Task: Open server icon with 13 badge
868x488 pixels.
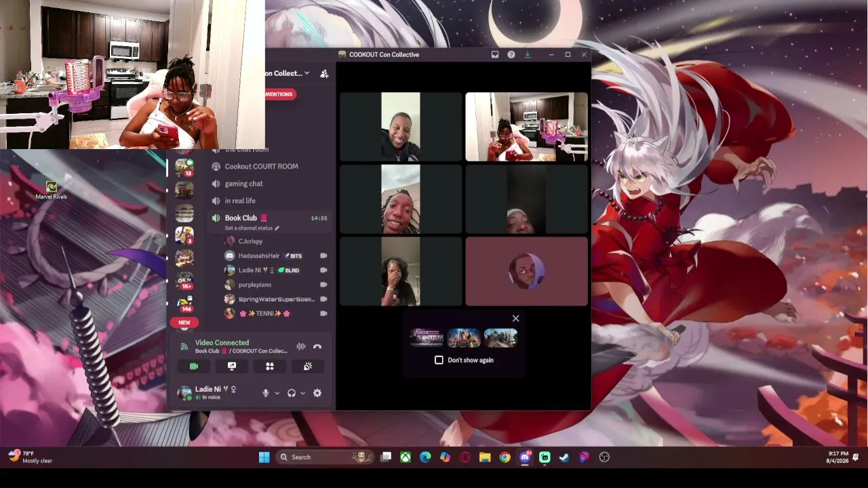Action: tap(184, 167)
